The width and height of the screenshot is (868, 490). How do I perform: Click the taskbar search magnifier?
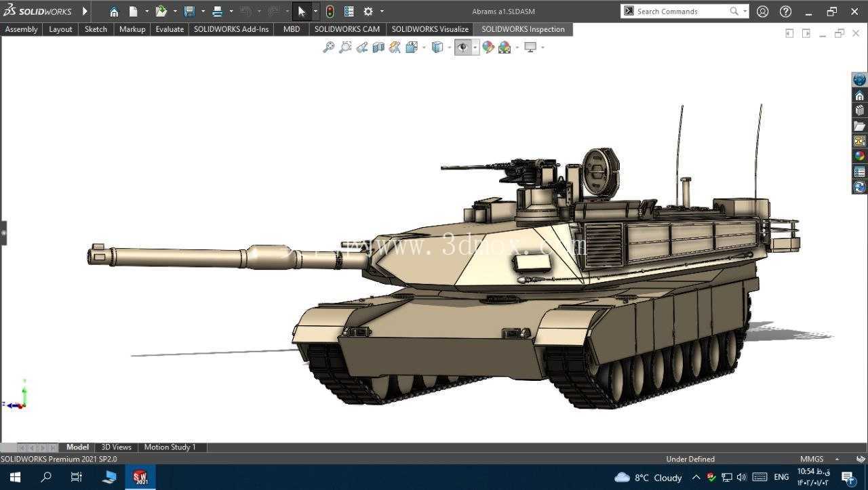pos(45,477)
